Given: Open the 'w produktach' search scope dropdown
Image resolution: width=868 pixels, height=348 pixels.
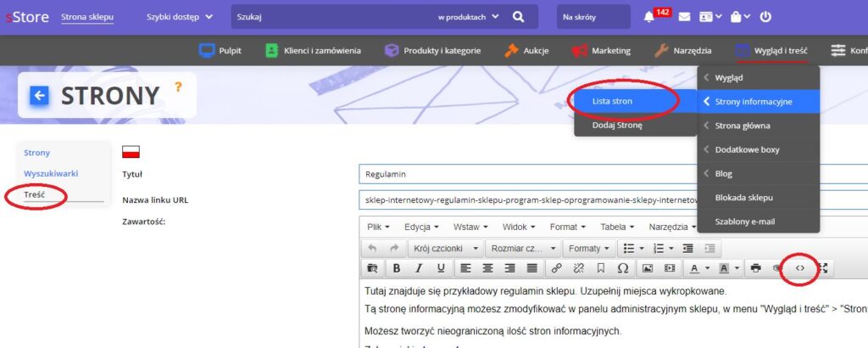Looking at the screenshot, I should click(x=468, y=17).
